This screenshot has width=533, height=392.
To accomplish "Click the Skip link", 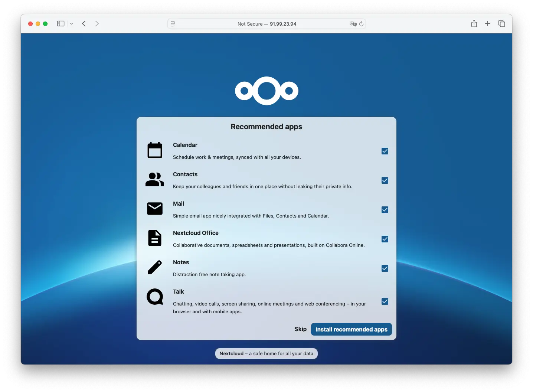I will (300, 329).
